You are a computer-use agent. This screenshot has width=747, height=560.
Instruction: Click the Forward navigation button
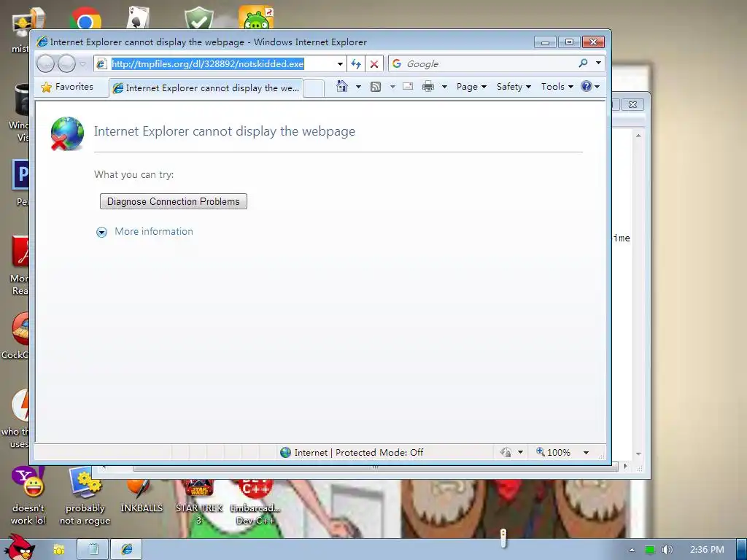coord(66,64)
